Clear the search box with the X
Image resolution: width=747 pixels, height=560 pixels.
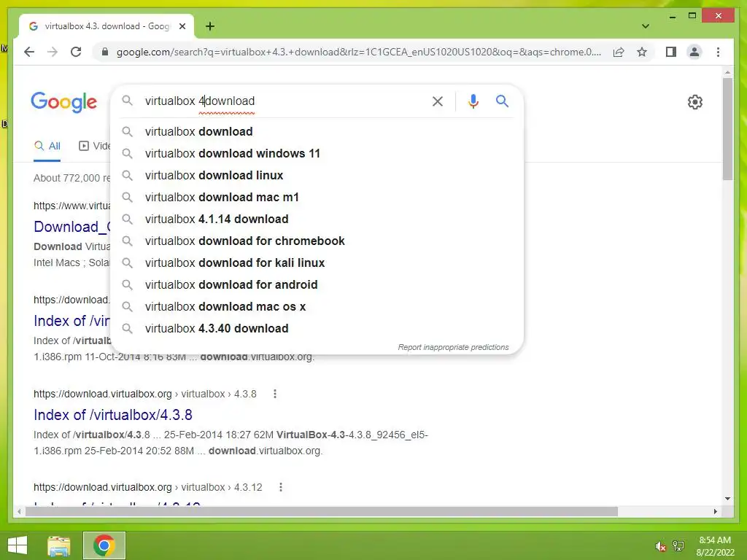click(x=438, y=101)
